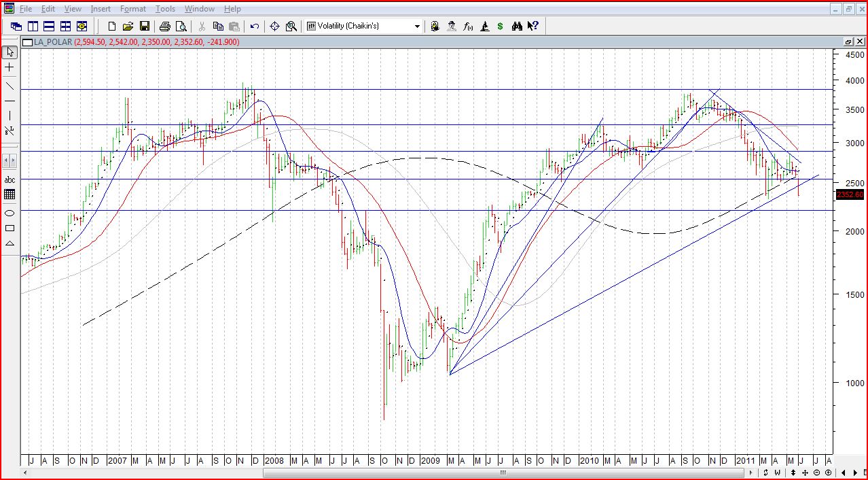The width and height of the screenshot is (868, 480).
Task: Open the View menu
Action: pos(73,9)
